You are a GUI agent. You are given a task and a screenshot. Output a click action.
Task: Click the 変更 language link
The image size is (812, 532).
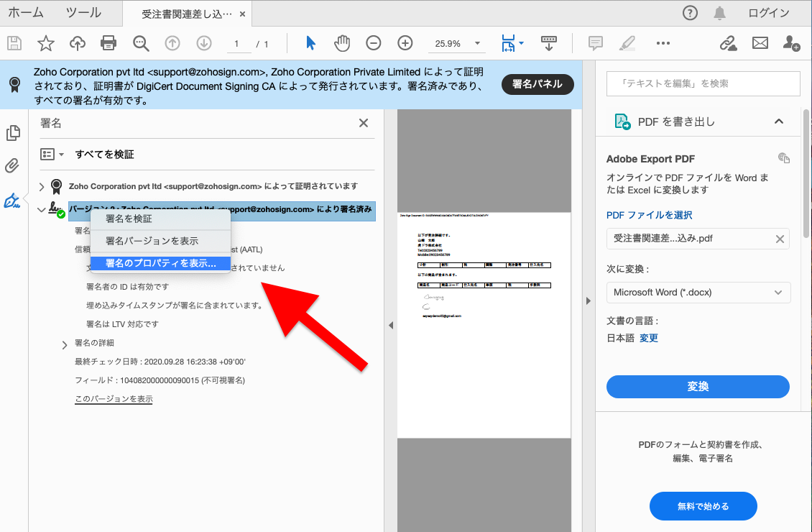click(x=648, y=338)
